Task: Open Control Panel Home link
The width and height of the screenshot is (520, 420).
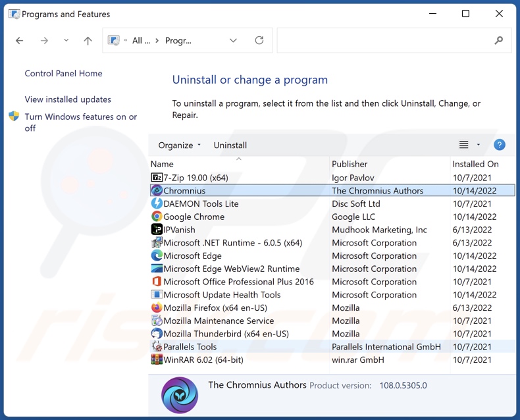Action: point(63,73)
